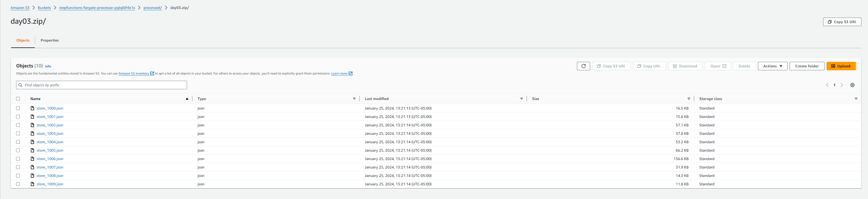Screen dimensions: 868x199
Task: Open table preferences gear icon
Action: tap(852, 85)
